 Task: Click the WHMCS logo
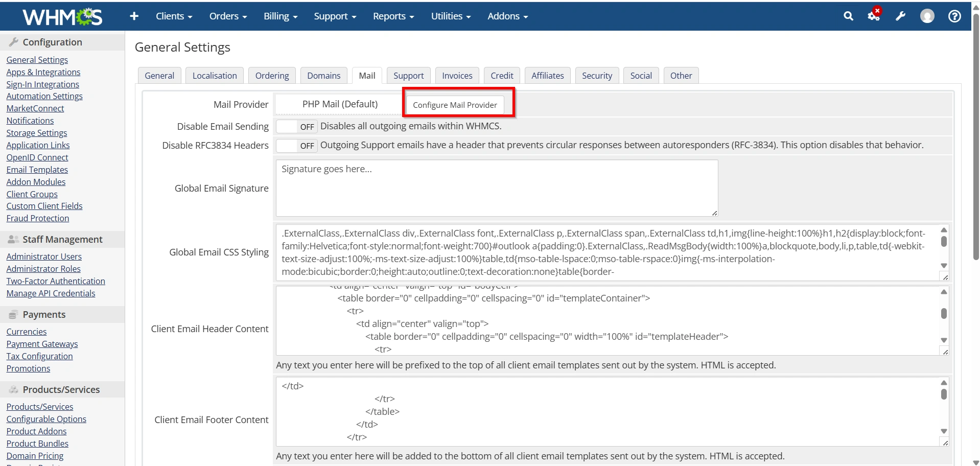click(62, 17)
